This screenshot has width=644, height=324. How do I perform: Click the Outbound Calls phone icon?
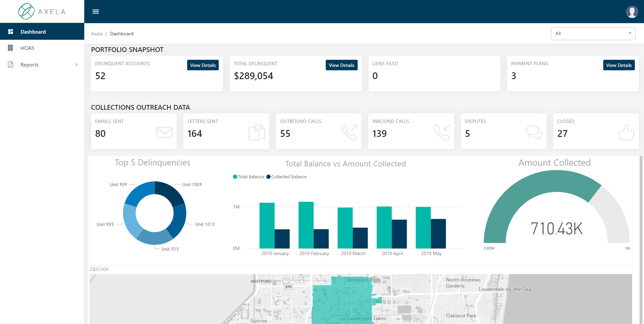pos(350,132)
